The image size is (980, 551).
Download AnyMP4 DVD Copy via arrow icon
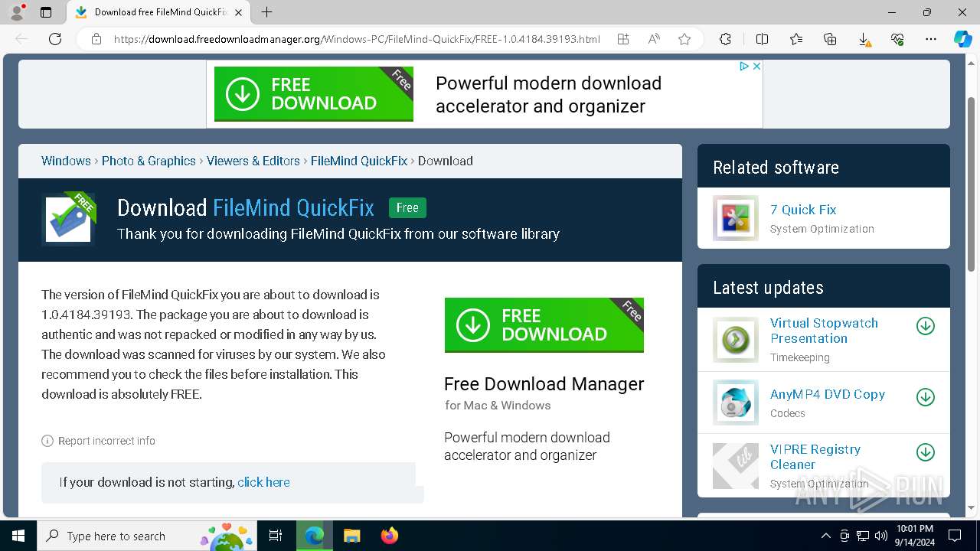coord(926,397)
